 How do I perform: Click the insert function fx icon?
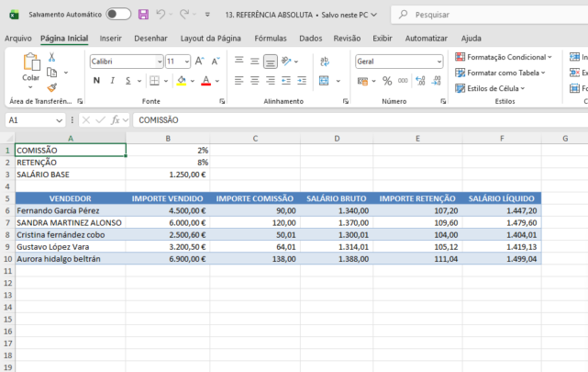(116, 119)
